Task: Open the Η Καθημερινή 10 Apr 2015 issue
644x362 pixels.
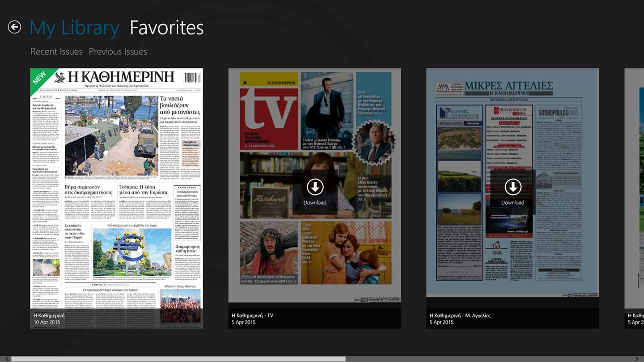Action: click(116, 198)
